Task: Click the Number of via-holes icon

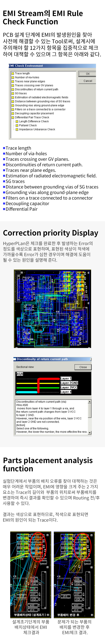Action: coord(13,78)
